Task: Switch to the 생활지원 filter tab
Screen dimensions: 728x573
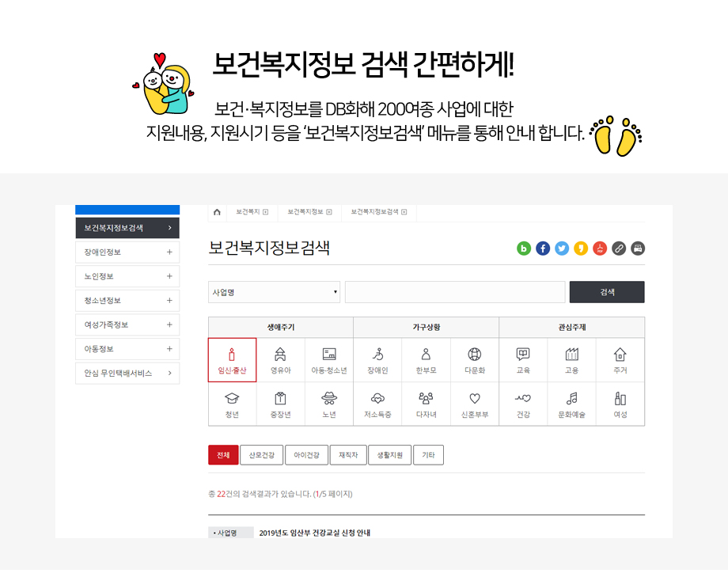Action: (x=389, y=455)
